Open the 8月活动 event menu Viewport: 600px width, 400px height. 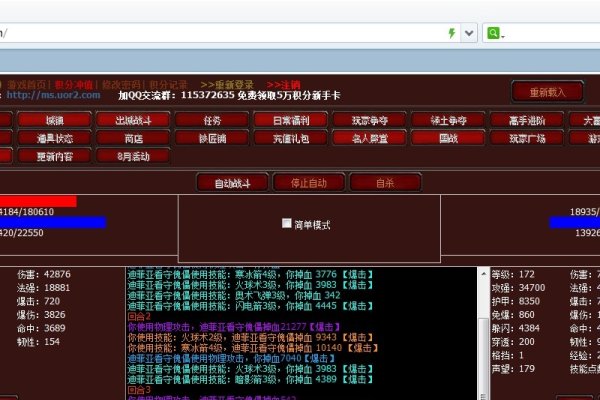pyautogui.click(x=133, y=156)
